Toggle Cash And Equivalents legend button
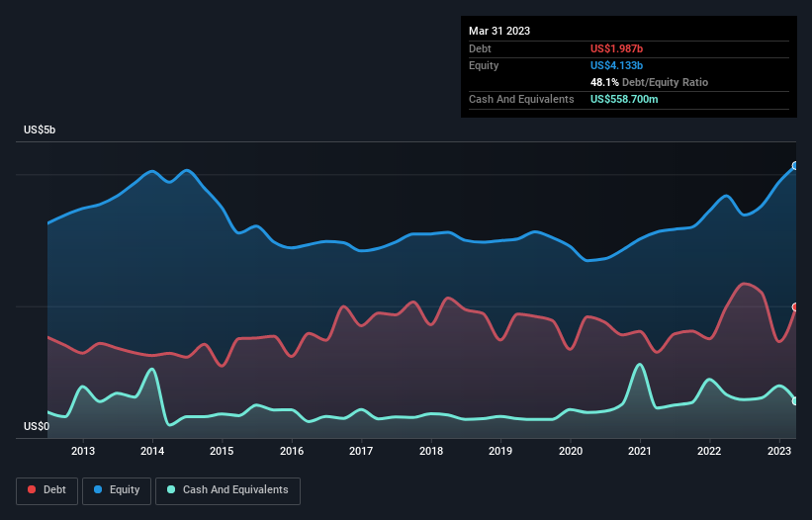 point(227,490)
